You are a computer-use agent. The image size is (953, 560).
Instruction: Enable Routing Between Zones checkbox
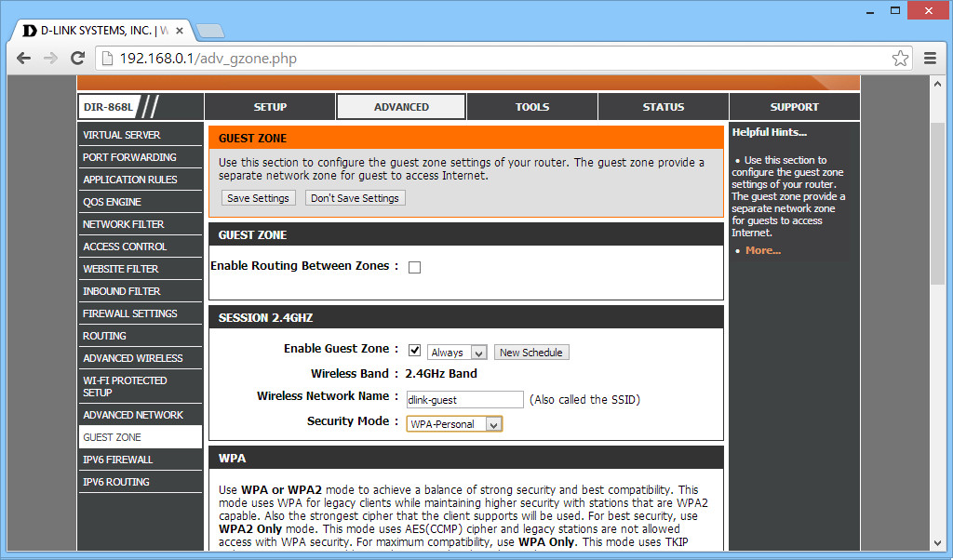click(x=415, y=267)
